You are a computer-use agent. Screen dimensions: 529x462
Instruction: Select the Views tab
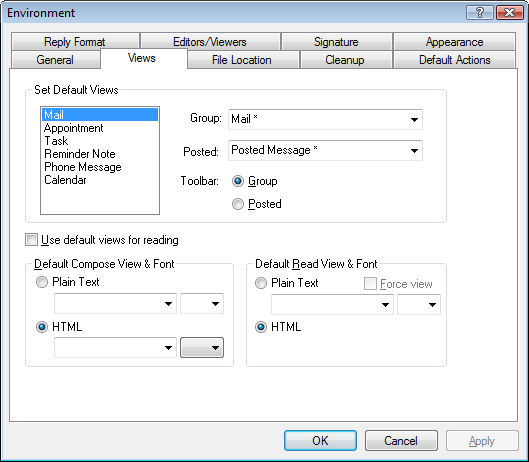click(x=143, y=58)
